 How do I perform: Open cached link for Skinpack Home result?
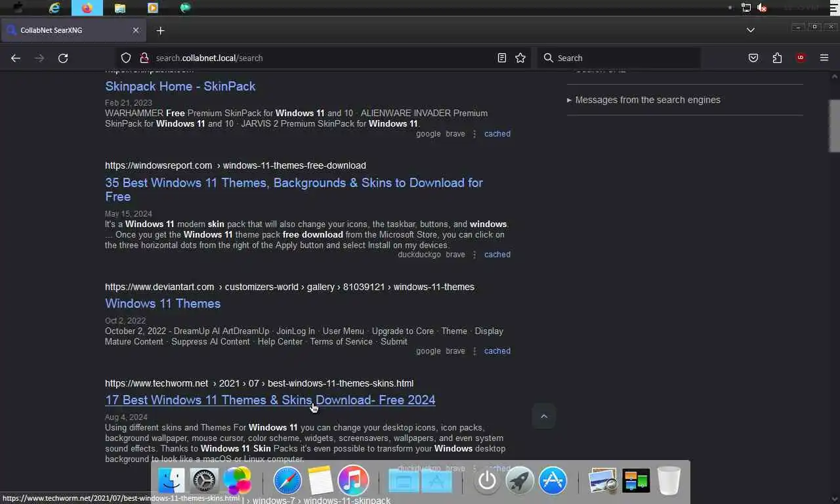pos(497,133)
